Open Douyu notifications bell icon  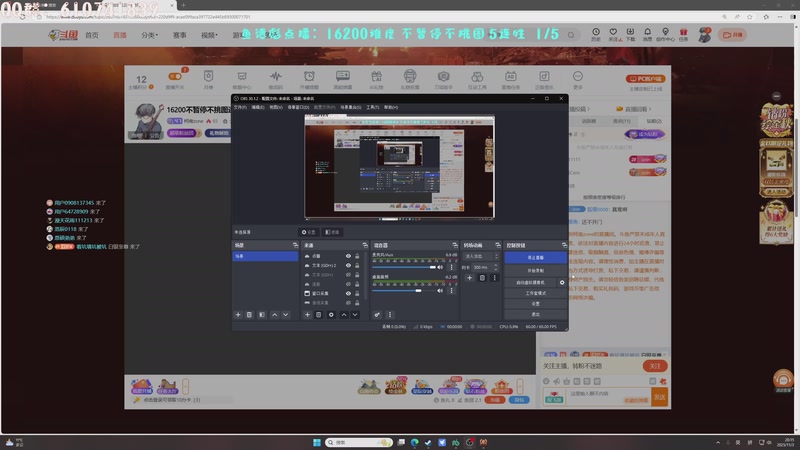pyautogui.click(x=647, y=34)
